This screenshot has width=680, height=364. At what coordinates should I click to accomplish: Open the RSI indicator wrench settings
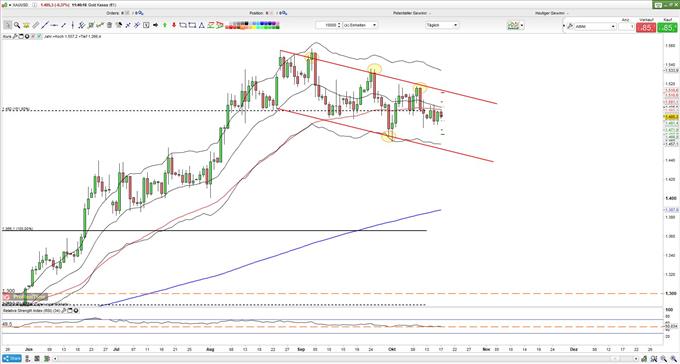coord(63,311)
